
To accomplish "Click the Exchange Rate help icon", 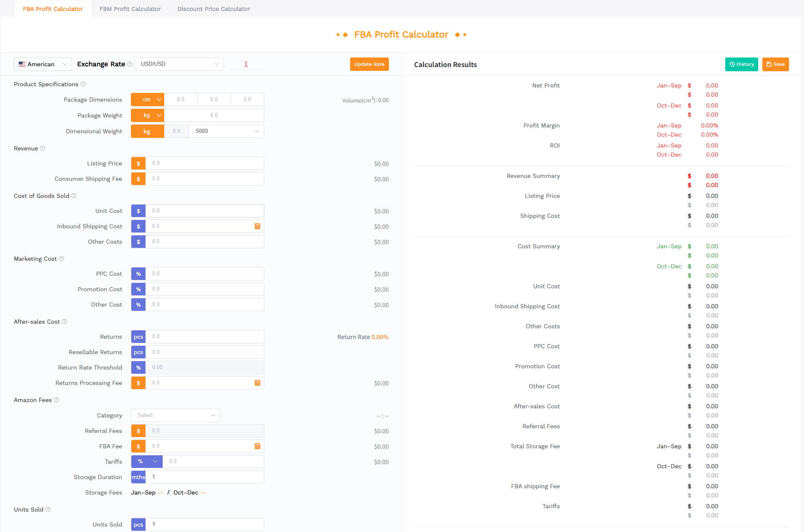I will [130, 64].
